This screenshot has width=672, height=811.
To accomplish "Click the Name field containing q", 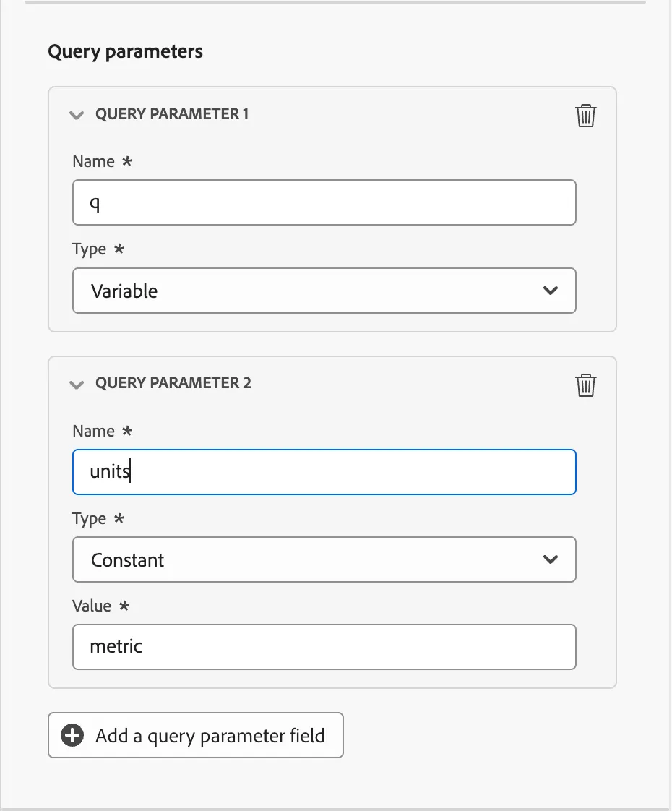I will (324, 202).
